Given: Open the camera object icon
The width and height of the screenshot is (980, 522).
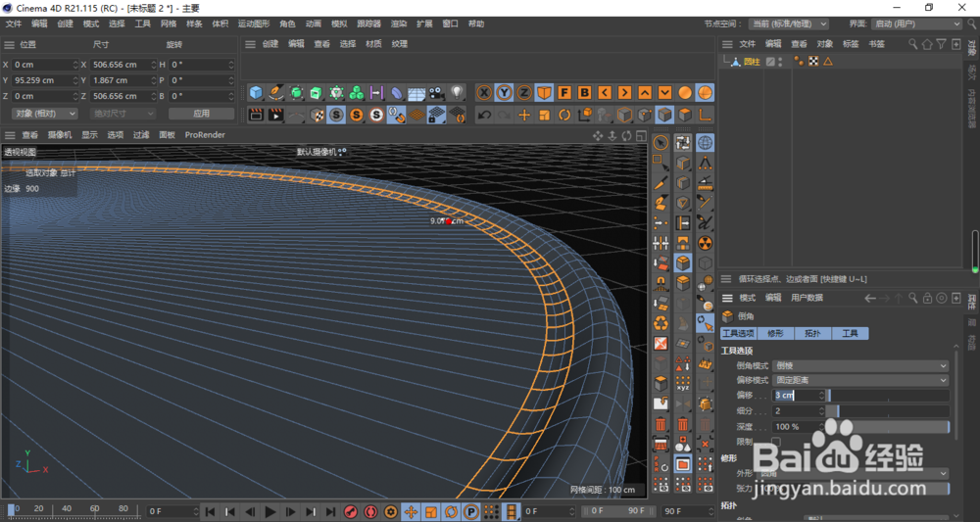Looking at the screenshot, I should click(437, 93).
